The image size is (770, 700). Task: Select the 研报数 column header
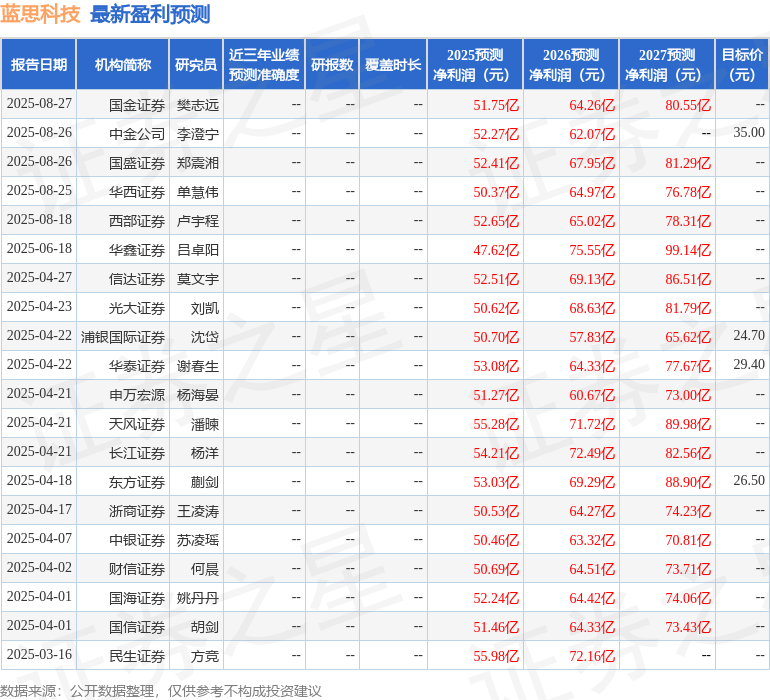click(x=332, y=65)
